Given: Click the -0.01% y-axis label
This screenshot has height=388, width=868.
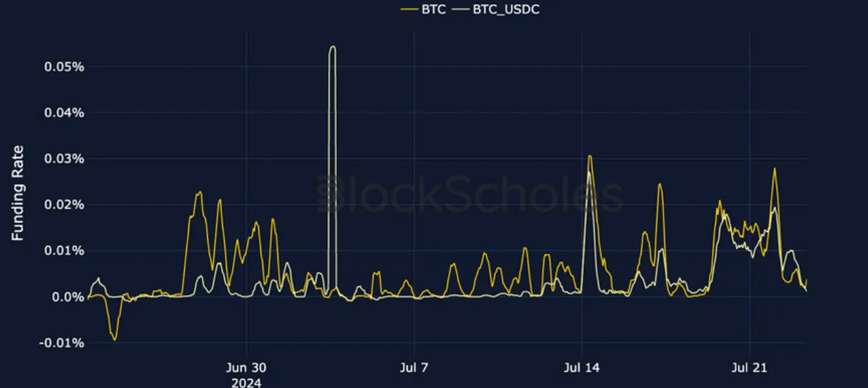Looking at the screenshot, I should click(x=62, y=343).
